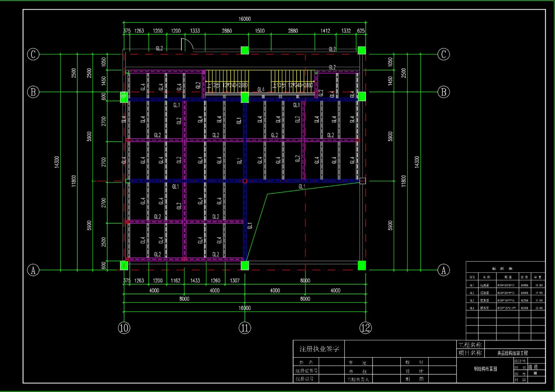The image size is (555, 392).
Task: Click the green column at top center
Action: point(245,50)
